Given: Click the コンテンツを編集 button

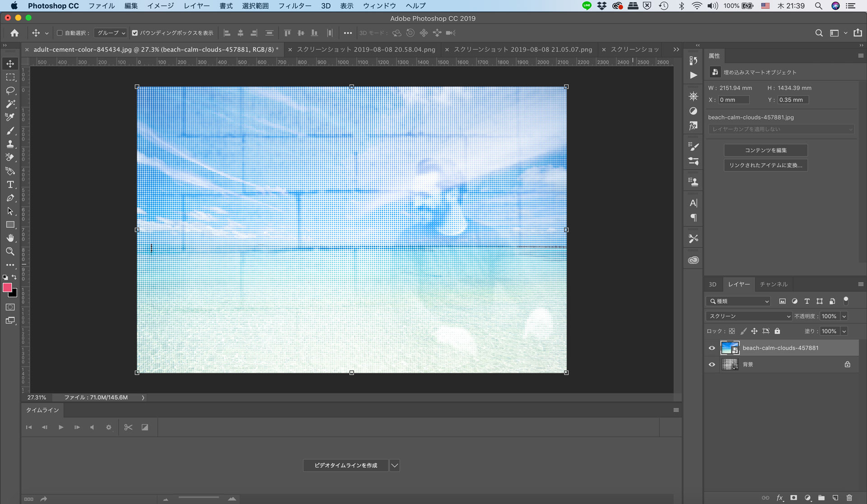Looking at the screenshot, I should point(765,150).
